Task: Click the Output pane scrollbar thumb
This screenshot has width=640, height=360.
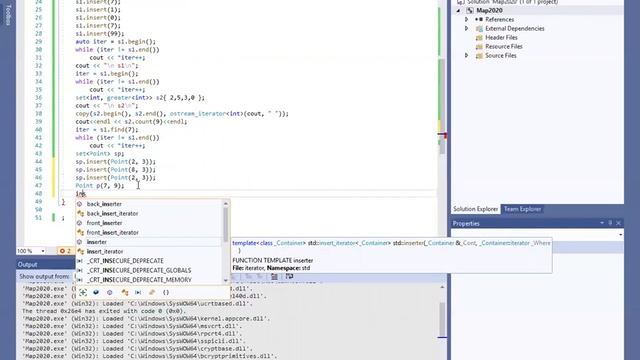Action: click(442, 319)
